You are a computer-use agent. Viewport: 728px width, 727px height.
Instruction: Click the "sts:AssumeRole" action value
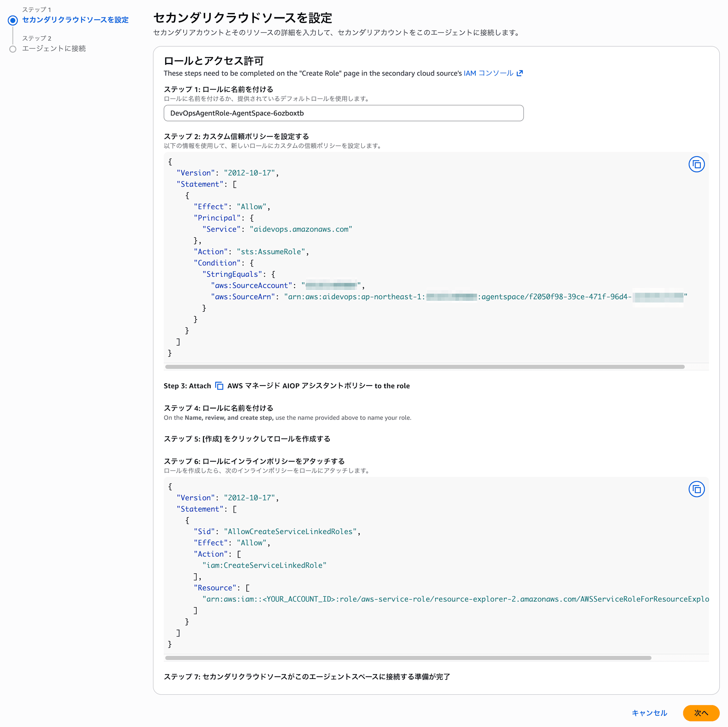coord(270,252)
